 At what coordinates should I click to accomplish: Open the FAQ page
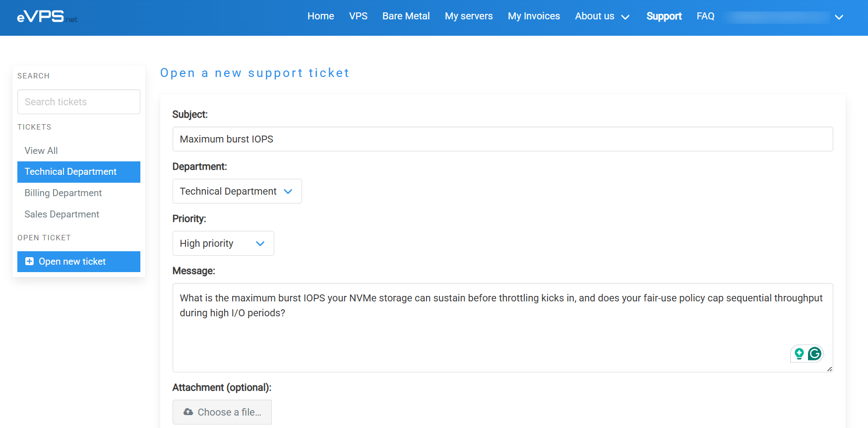705,16
